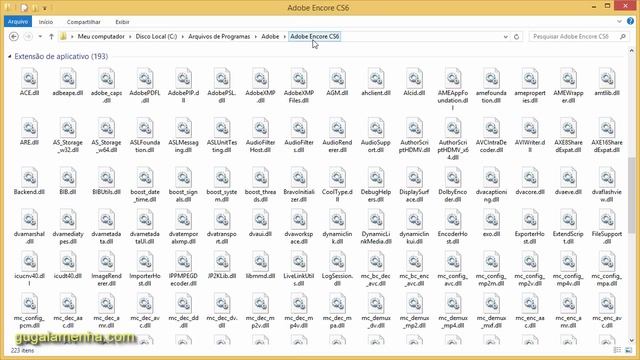This screenshot has width=640, height=360.
Task: Expand the Adobe breadcrumb arrow
Action: tap(284, 37)
